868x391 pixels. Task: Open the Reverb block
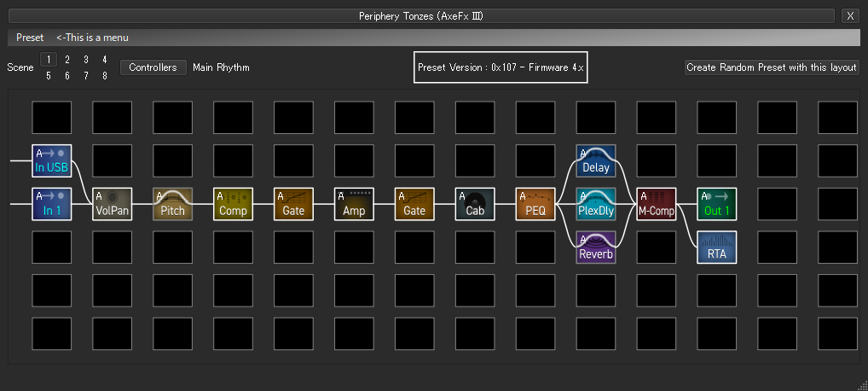596,248
